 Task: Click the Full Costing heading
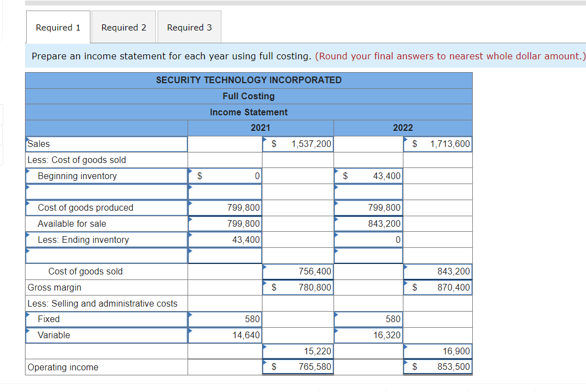[249, 96]
